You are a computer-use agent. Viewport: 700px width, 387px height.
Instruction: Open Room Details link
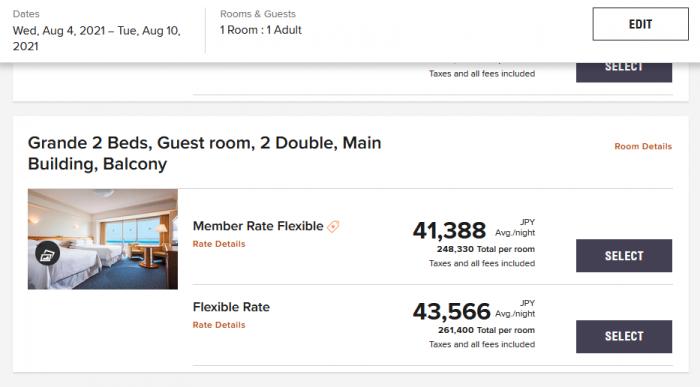pyautogui.click(x=643, y=146)
